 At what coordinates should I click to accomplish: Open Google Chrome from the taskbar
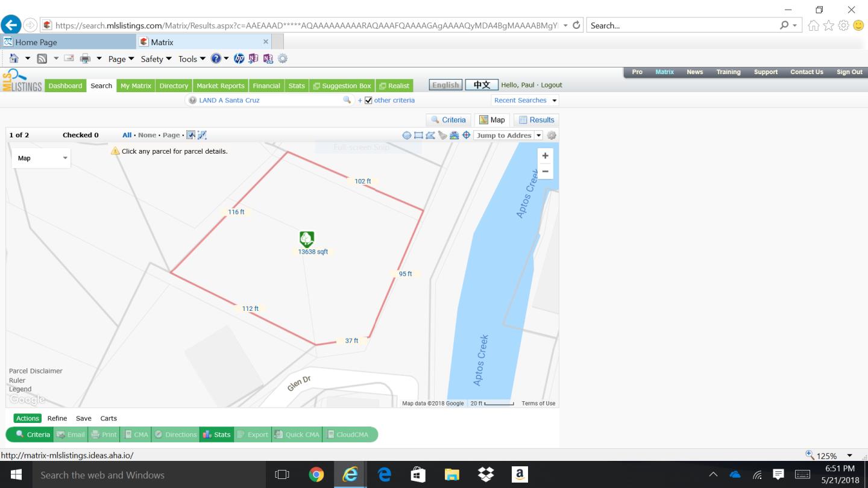[x=316, y=475]
